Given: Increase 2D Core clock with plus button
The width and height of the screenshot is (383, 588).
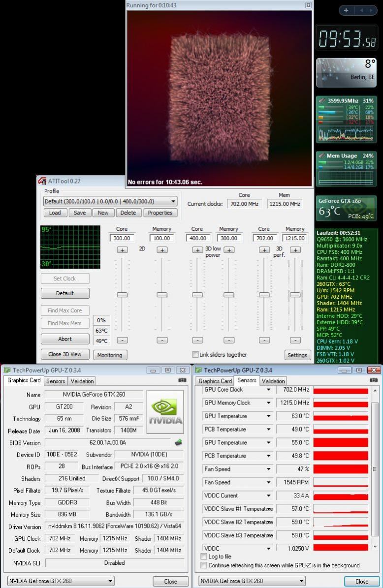Looking at the screenshot, I should pos(122,250).
